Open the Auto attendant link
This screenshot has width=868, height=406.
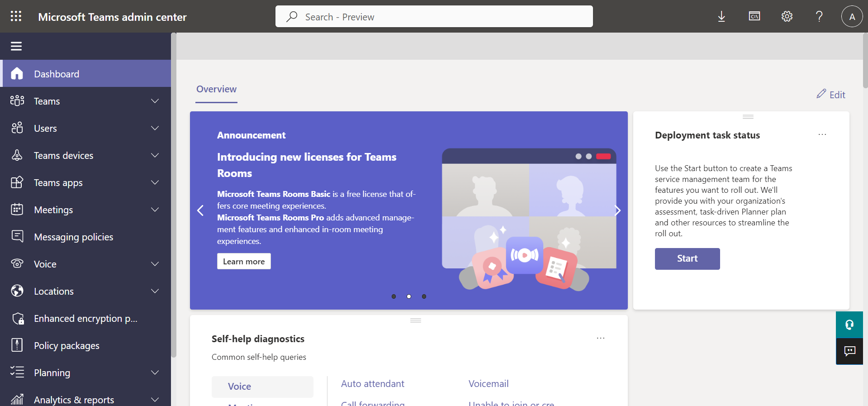pyautogui.click(x=372, y=383)
